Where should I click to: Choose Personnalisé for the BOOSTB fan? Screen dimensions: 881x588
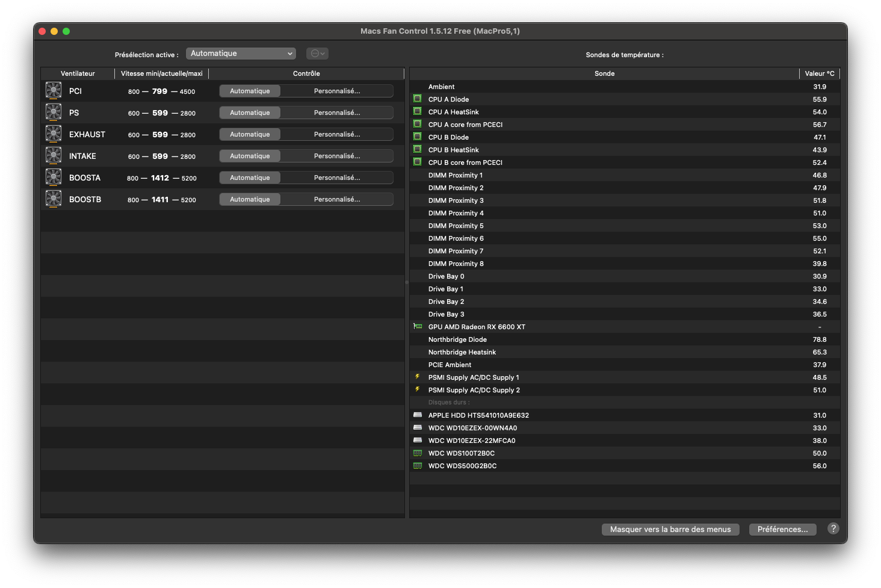coord(337,199)
